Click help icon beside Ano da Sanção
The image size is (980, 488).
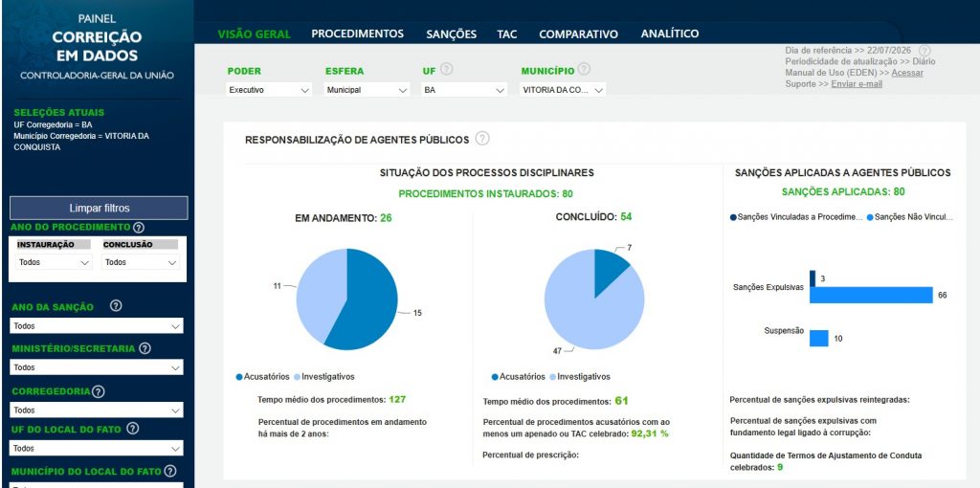click(x=116, y=306)
